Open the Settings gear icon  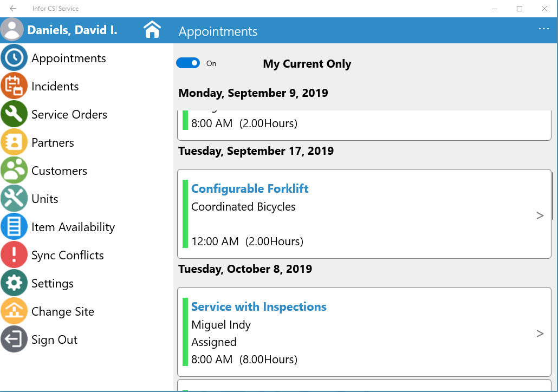coord(14,283)
